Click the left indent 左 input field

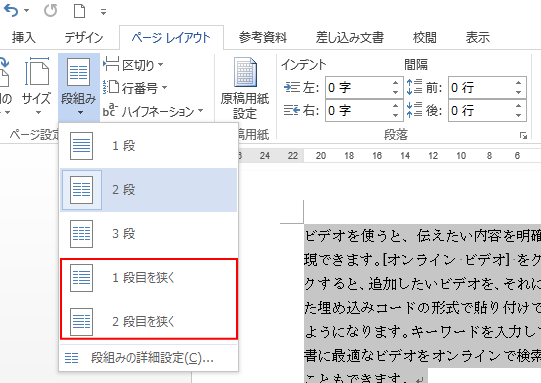[x=359, y=88]
